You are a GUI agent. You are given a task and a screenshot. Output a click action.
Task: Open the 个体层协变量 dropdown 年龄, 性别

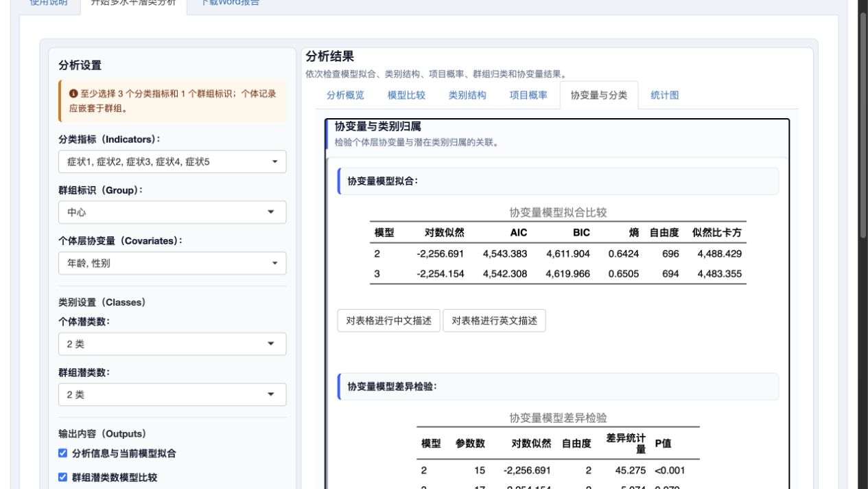[172, 263]
